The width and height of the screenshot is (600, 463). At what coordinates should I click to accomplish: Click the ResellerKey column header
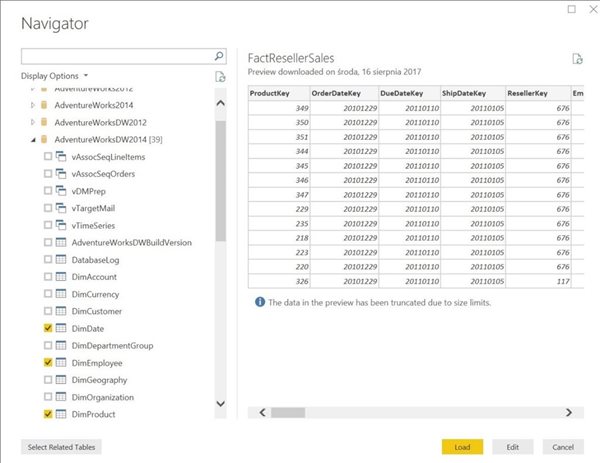[538, 93]
